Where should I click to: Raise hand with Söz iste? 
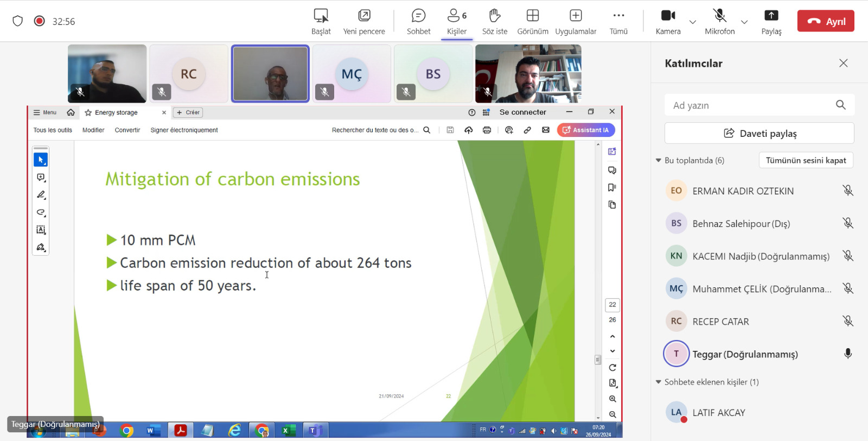click(x=494, y=22)
